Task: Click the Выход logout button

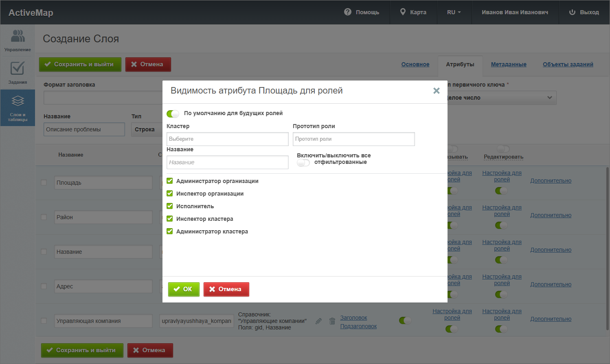Action: click(584, 12)
